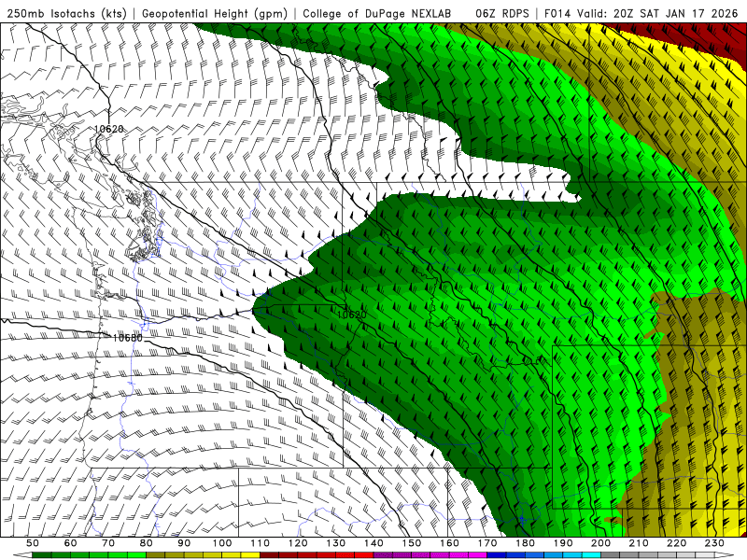Click the left arrow end of the color bar
The height and width of the screenshot is (560, 747).
point(22,555)
